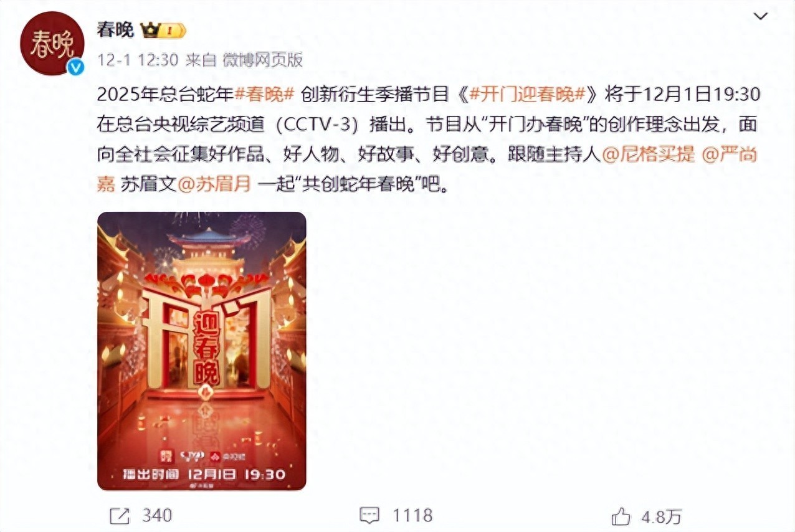Visit @苏眉月 mentioned profile

click(215, 185)
